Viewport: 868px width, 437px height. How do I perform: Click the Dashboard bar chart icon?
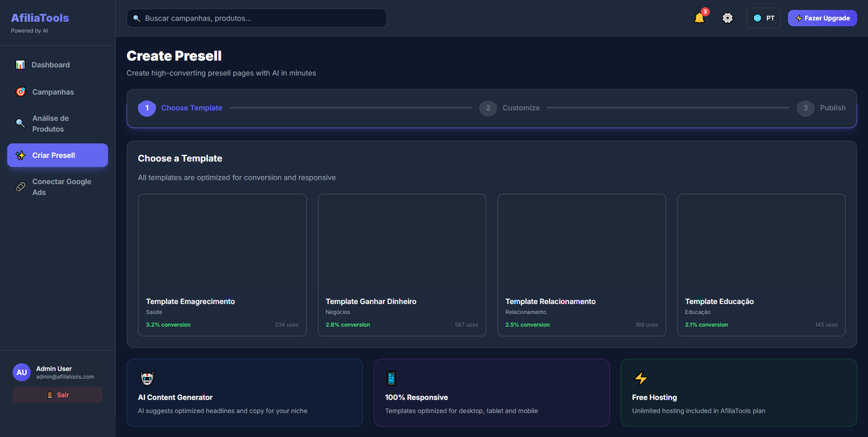[x=21, y=65]
